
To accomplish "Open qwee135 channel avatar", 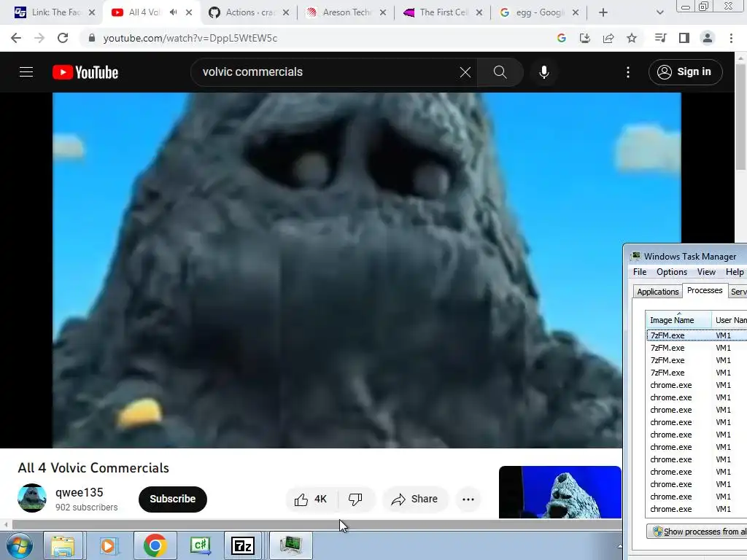I will [x=32, y=498].
